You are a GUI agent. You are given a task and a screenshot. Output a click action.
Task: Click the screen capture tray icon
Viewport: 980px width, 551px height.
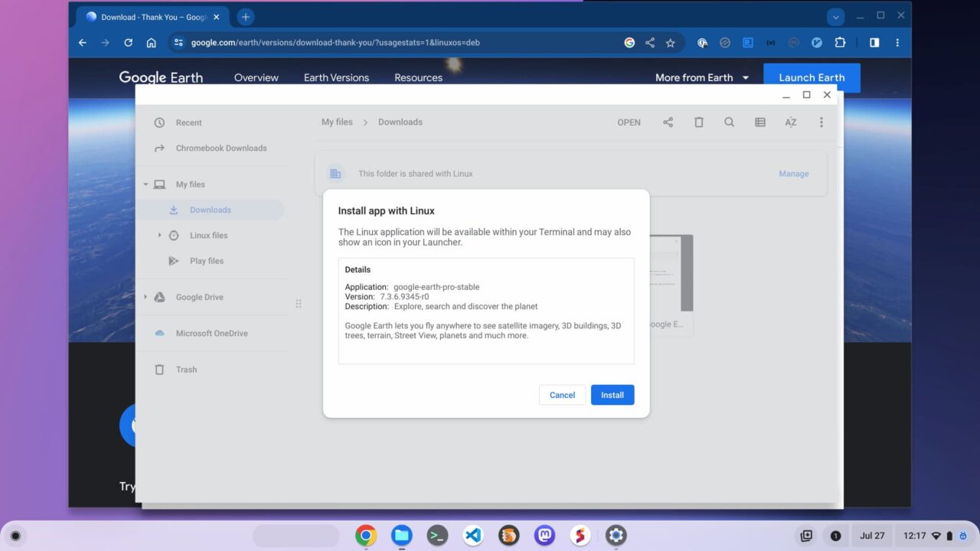[806, 536]
